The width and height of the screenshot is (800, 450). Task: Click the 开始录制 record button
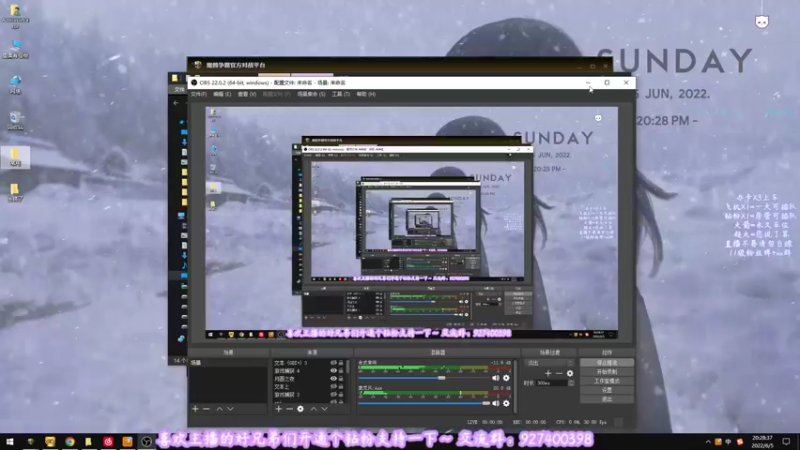(x=607, y=372)
